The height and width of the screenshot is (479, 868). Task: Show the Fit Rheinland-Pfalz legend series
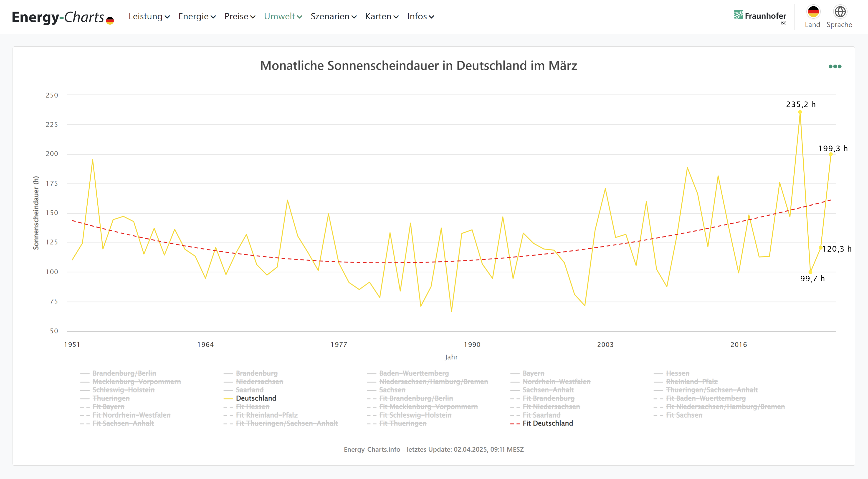click(x=261, y=415)
